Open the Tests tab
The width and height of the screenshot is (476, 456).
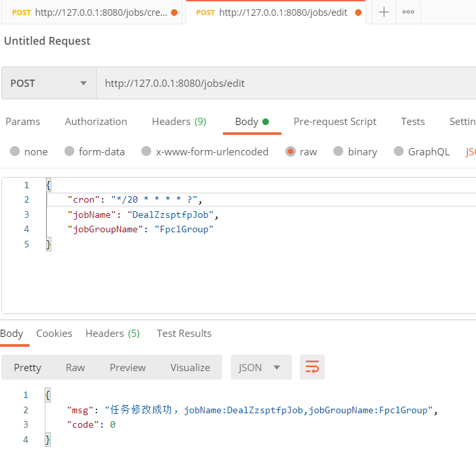[413, 122]
